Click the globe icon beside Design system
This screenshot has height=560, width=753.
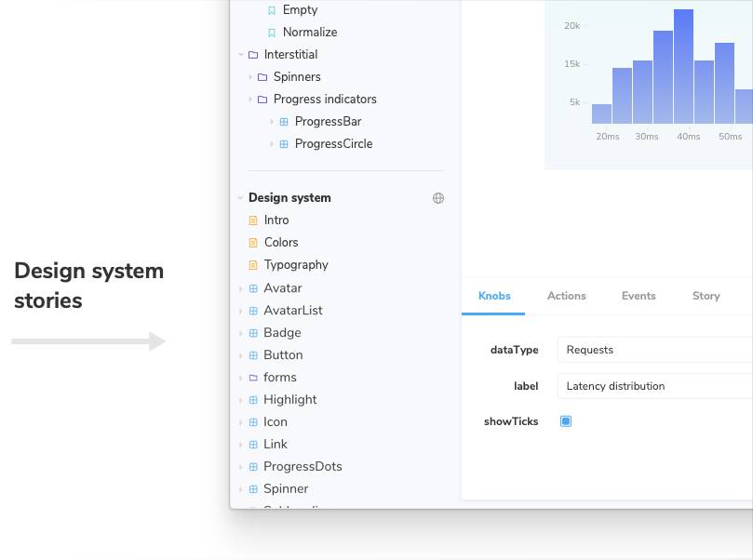[438, 197]
